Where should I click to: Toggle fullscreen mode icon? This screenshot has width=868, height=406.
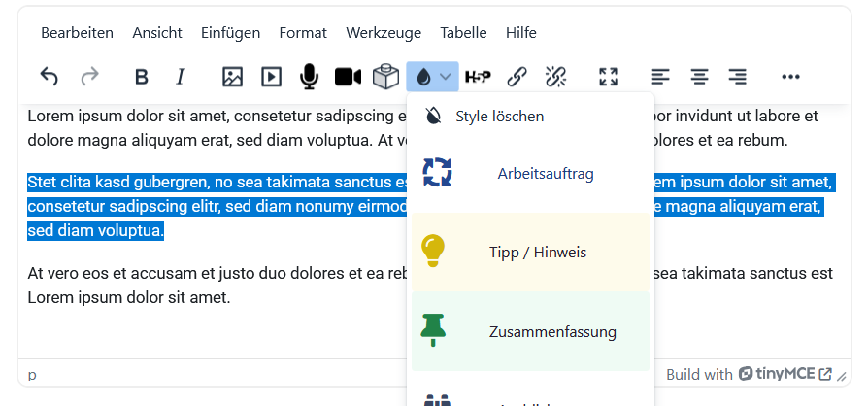(x=608, y=76)
